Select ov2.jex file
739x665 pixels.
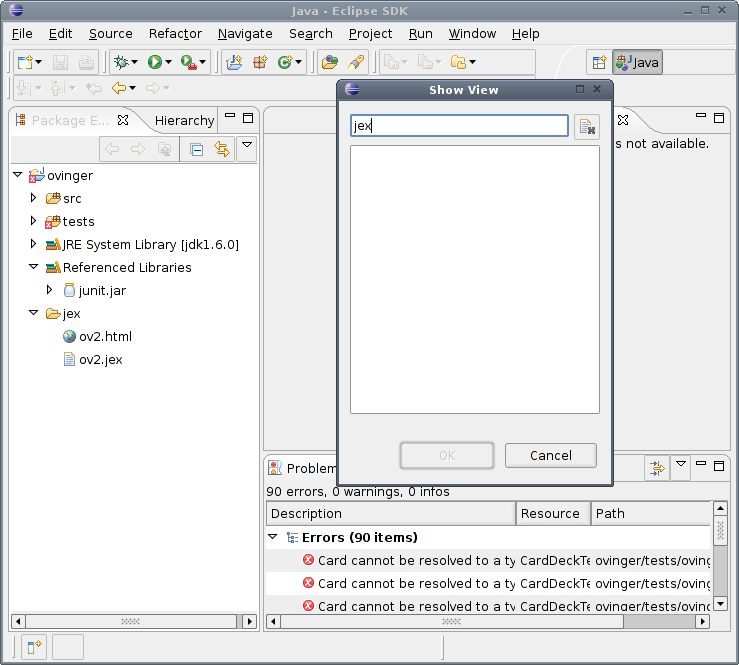[93, 360]
